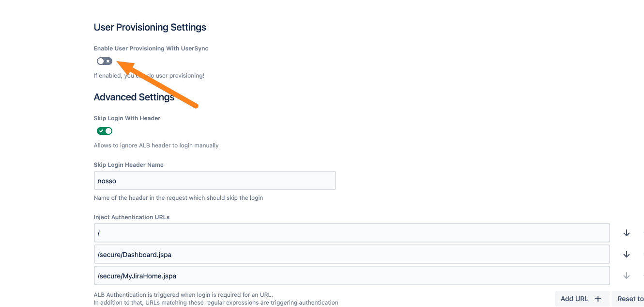Viewport: 644px width, 307px height.
Task: Click the "Inject Authentication URLs" label
Action: click(x=131, y=217)
